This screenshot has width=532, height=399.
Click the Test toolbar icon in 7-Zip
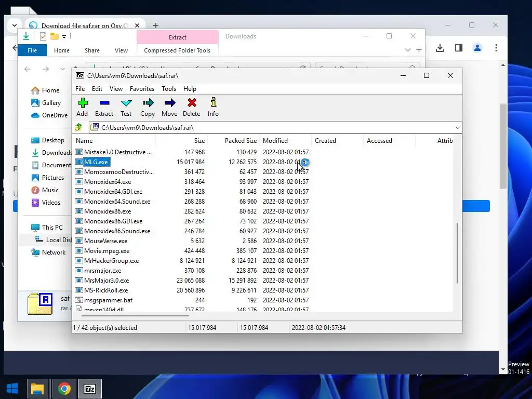point(126,107)
